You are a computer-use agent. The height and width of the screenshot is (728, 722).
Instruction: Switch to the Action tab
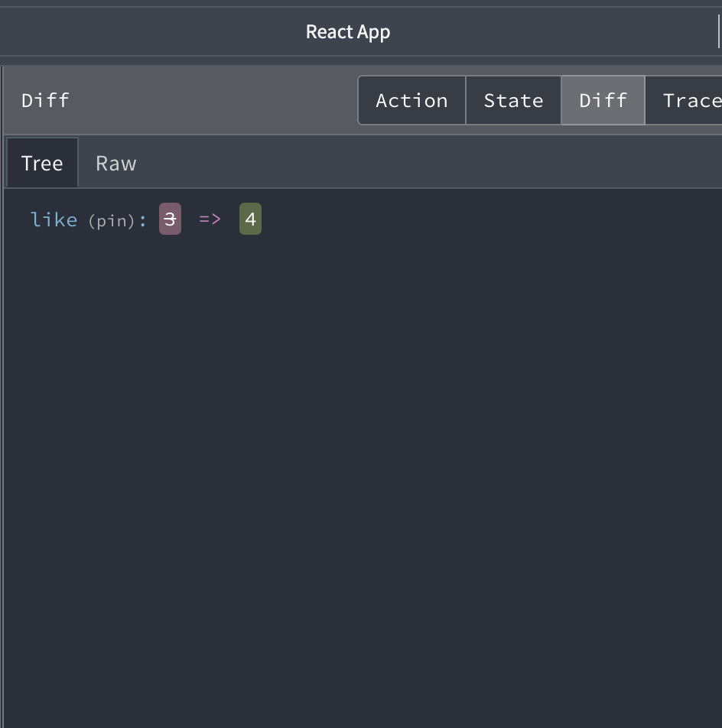411,100
